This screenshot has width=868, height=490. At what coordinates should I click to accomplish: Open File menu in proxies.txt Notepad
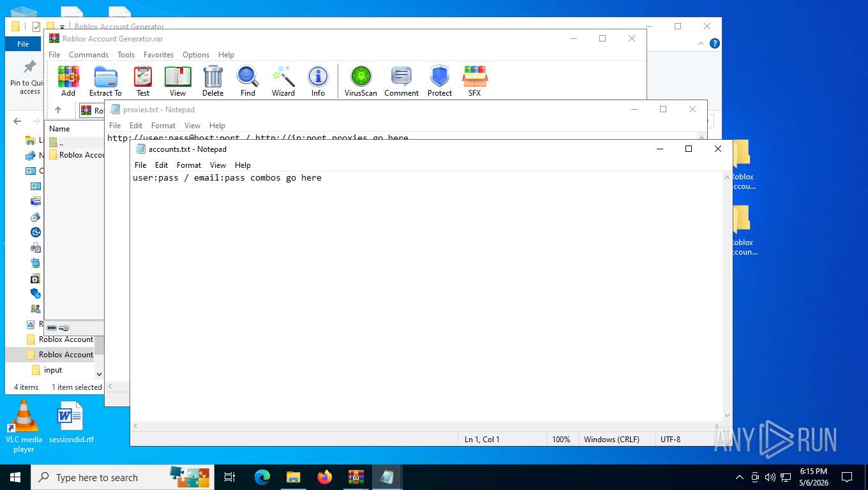[x=115, y=126]
